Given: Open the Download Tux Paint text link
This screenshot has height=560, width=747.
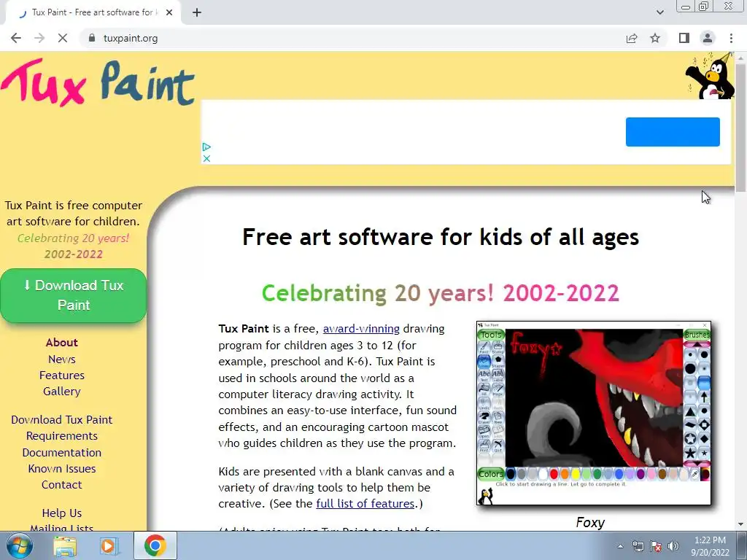Looking at the screenshot, I should (62, 419).
